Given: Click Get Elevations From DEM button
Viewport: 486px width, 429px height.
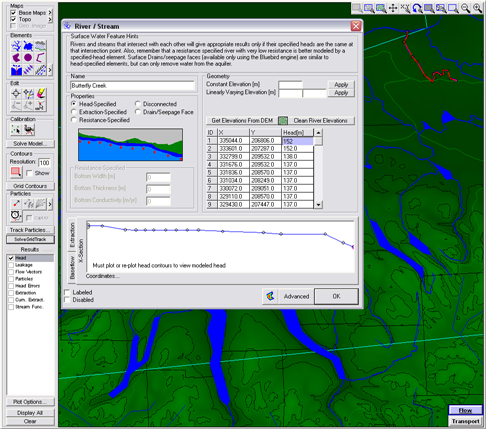Looking at the screenshot, I should click(242, 120).
